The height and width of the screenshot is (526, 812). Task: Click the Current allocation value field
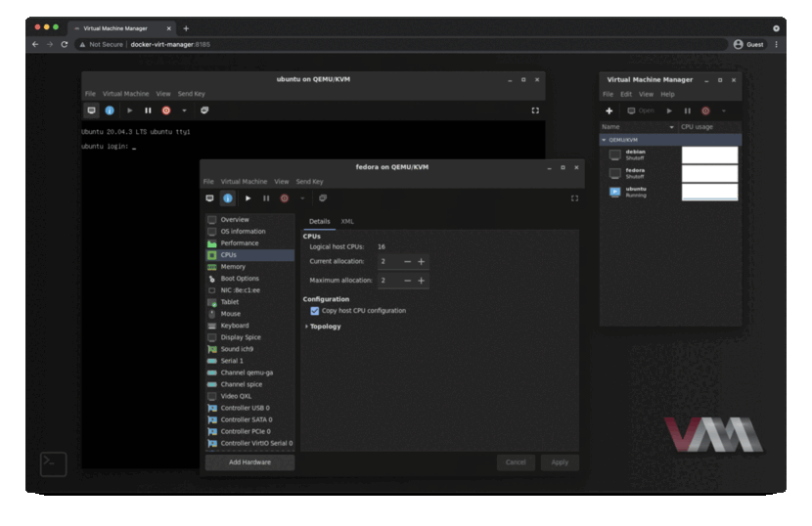pos(389,262)
